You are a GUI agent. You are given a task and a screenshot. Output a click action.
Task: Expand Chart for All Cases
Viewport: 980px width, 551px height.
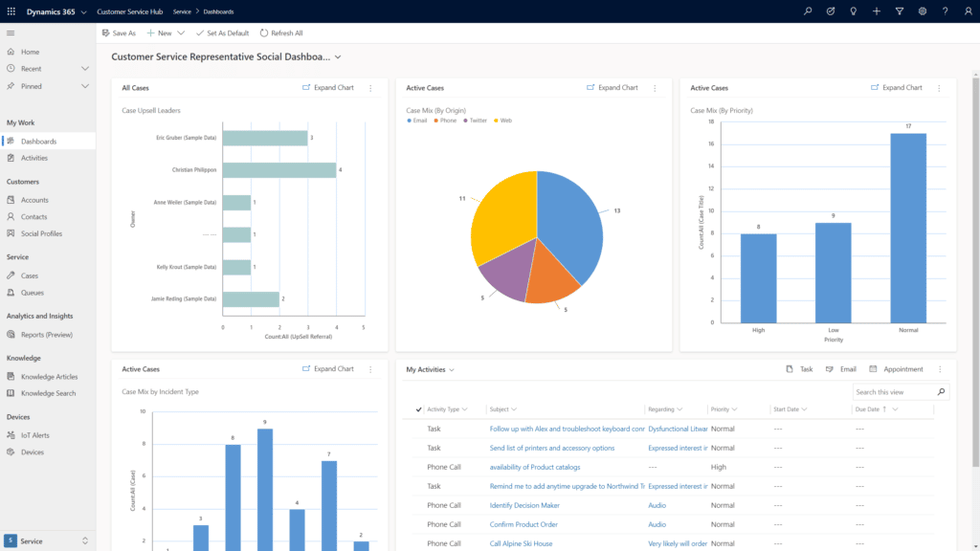tap(328, 88)
